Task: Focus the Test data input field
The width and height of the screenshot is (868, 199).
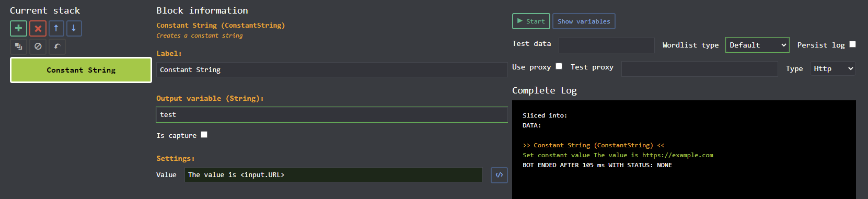Action: [607, 45]
